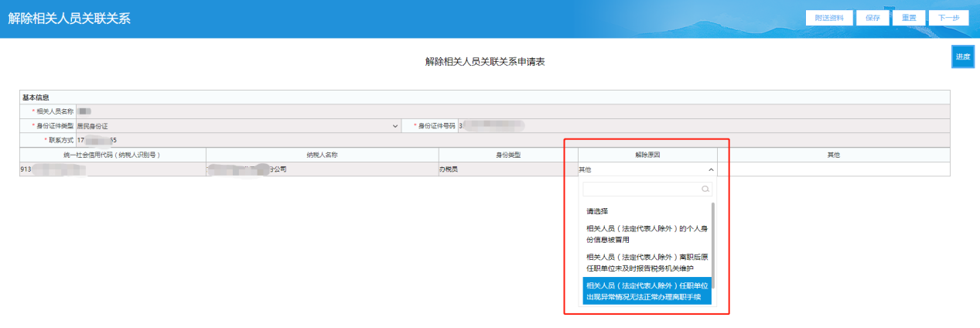Click chevron arrow of 身份证件类型 selector
Viewport: 980px width, 328px height.
click(395, 125)
